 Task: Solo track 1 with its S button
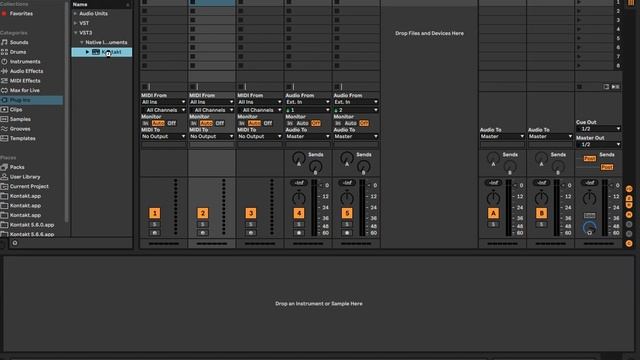point(155,224)
